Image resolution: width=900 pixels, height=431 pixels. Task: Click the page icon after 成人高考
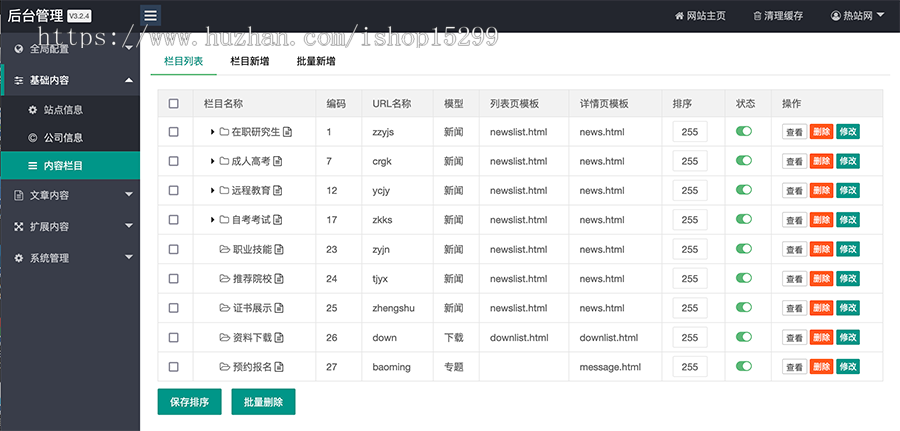(277, 161)
